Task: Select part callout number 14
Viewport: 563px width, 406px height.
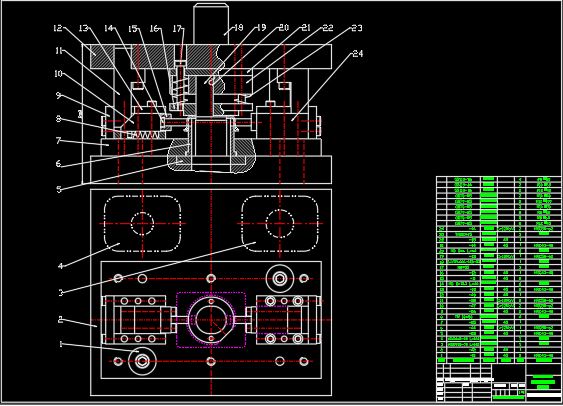Action: tap(109, 28)
